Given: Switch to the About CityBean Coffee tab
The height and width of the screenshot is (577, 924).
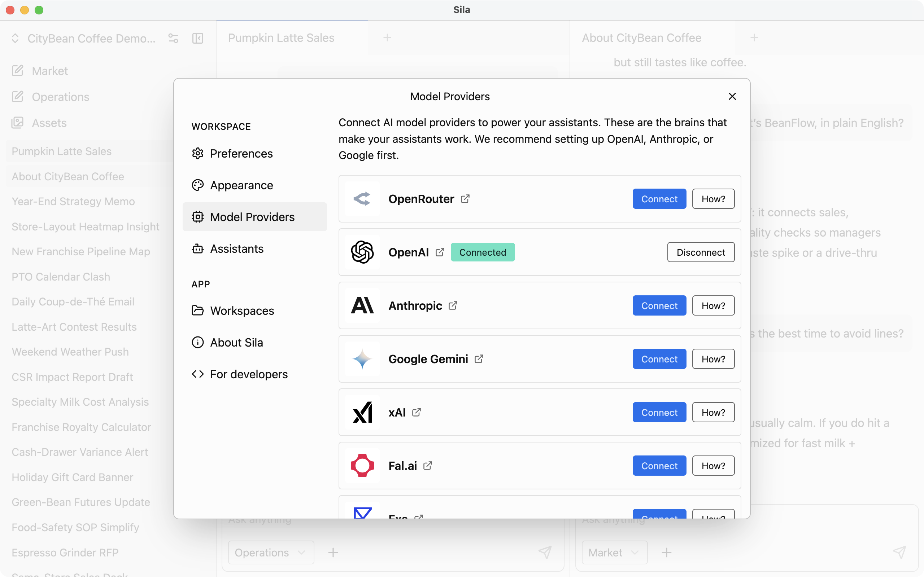Looking at the screenshot, I should point(641,38).
